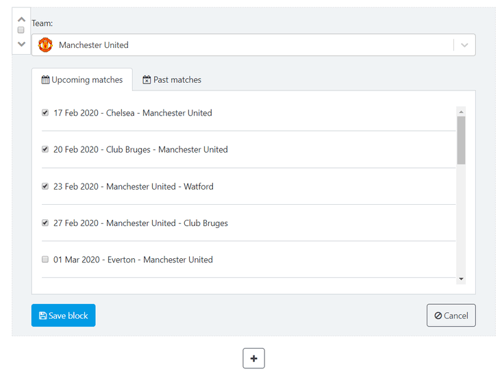Screen dimensions: 500x378
Task: Click the Manchester United crest icon
Action: tap(45, 45)
